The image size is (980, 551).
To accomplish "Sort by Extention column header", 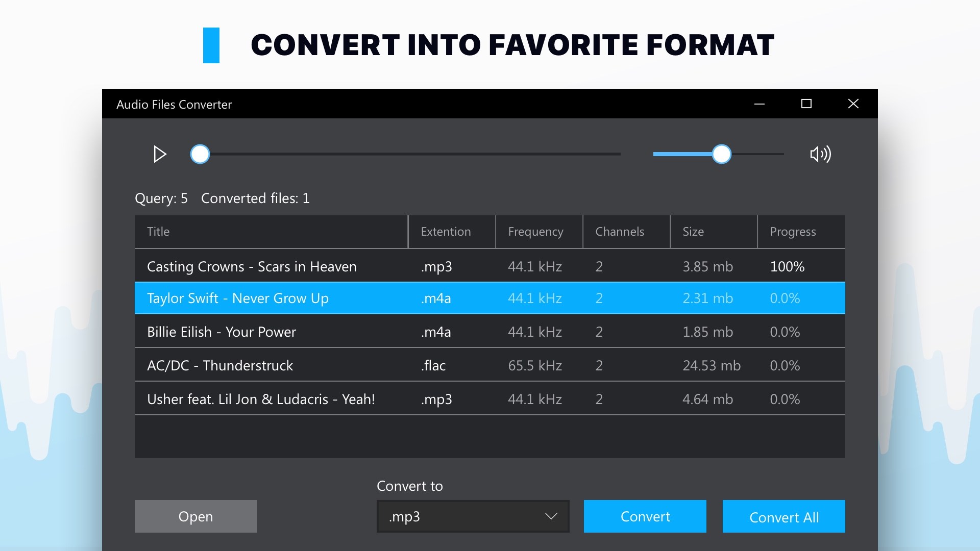I will click(451, 232).
